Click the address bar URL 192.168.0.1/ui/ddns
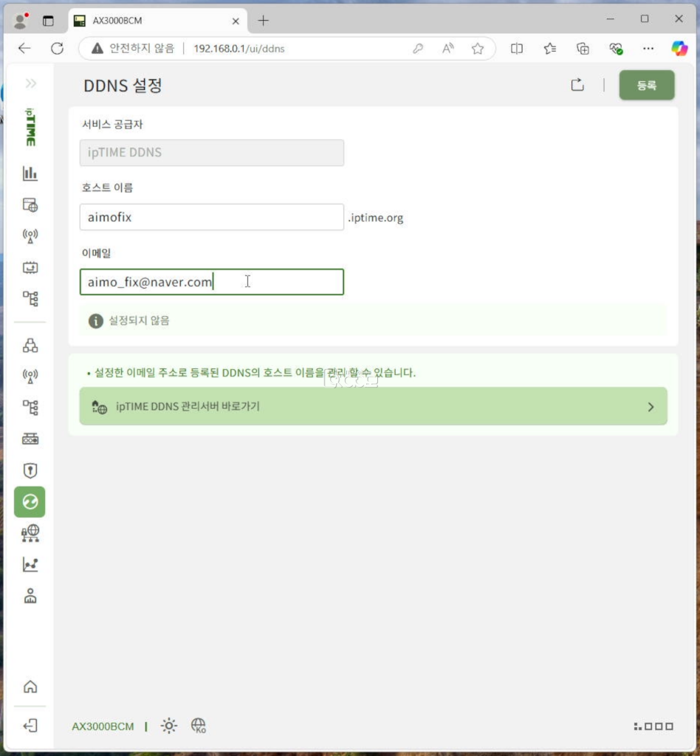700x756 pixels. pyautogui.click(x=239, y=49)
